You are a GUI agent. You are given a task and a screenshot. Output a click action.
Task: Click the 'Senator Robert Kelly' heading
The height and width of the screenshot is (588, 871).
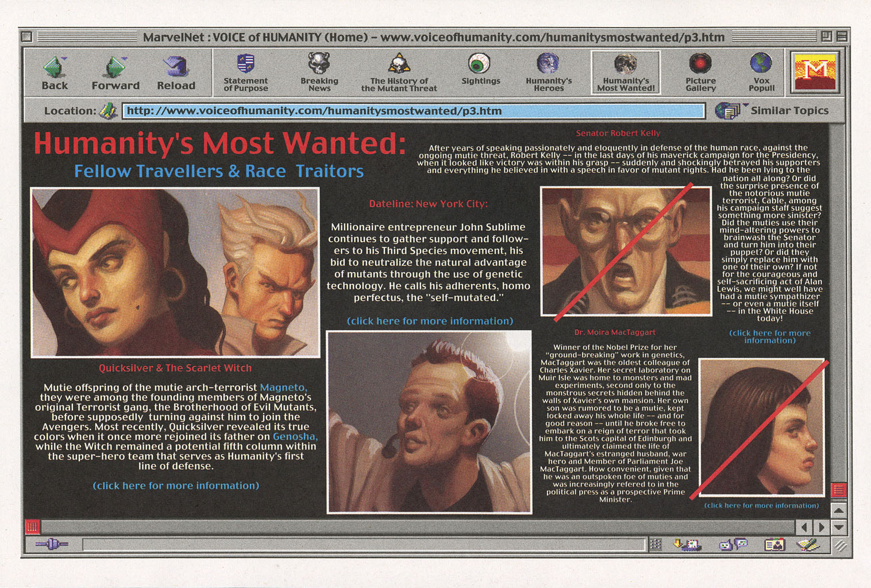click(618, 133)
